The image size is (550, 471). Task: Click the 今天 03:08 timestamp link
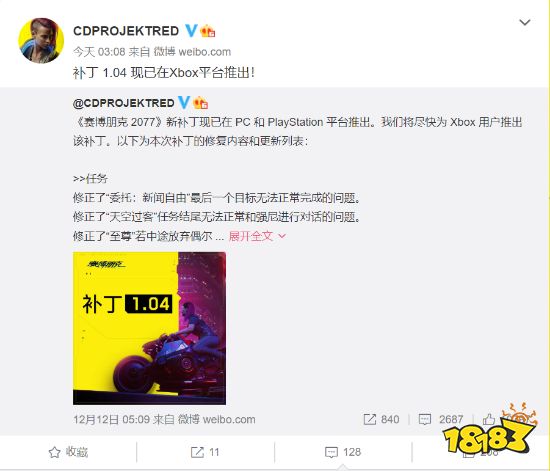click(x=99, y=52)
